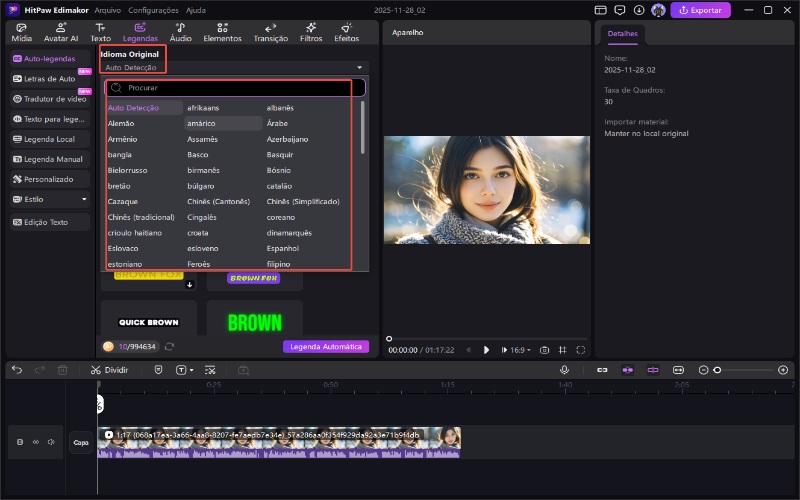
Task: Open the Configurações menu
Action: pos(153,9)
